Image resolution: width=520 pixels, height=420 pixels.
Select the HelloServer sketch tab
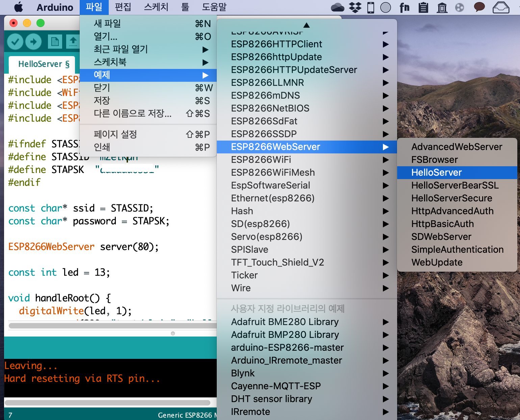[42, 64]
